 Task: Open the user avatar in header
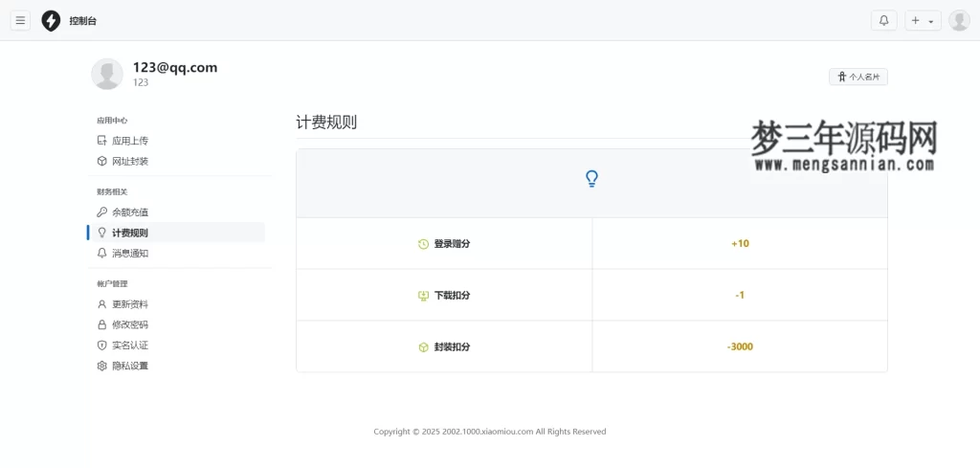[959, 21]
